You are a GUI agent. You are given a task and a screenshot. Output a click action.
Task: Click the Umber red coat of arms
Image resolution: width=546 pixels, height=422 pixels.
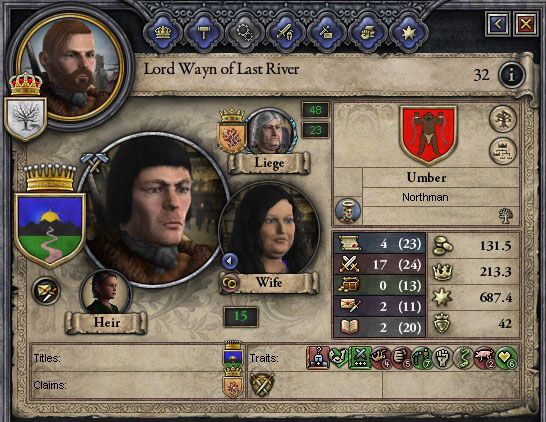tap(428, 135)
